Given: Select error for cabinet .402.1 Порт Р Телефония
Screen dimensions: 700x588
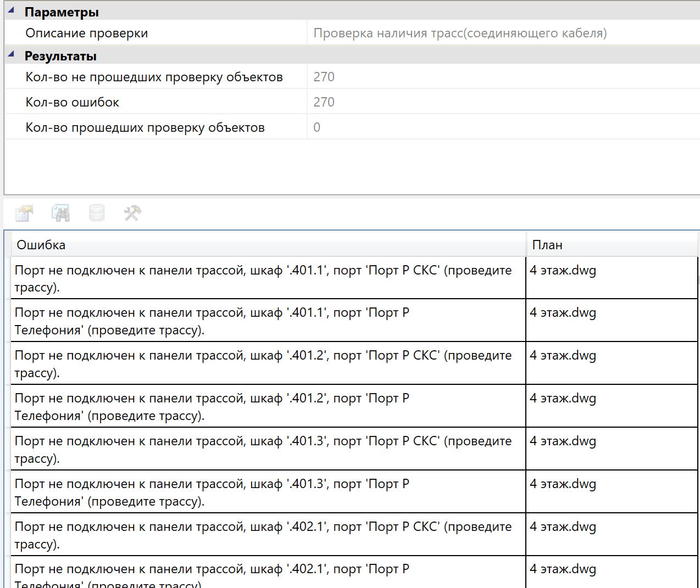Looking at the screenshot, I should click(264, 574).
